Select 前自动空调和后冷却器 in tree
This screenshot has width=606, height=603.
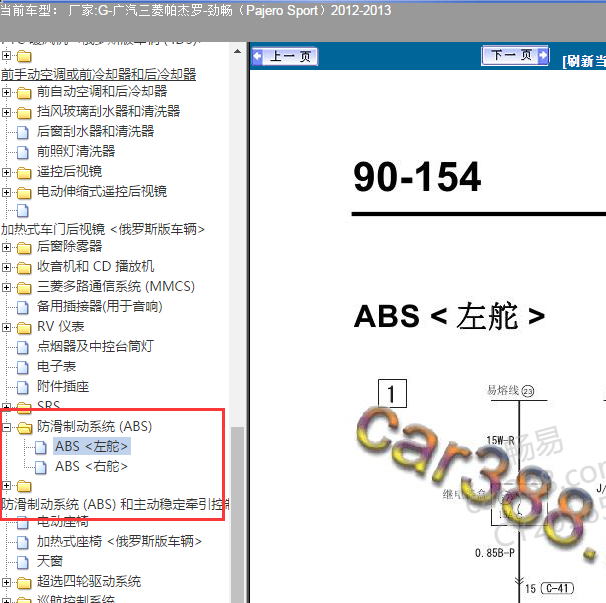coord(102,92)
